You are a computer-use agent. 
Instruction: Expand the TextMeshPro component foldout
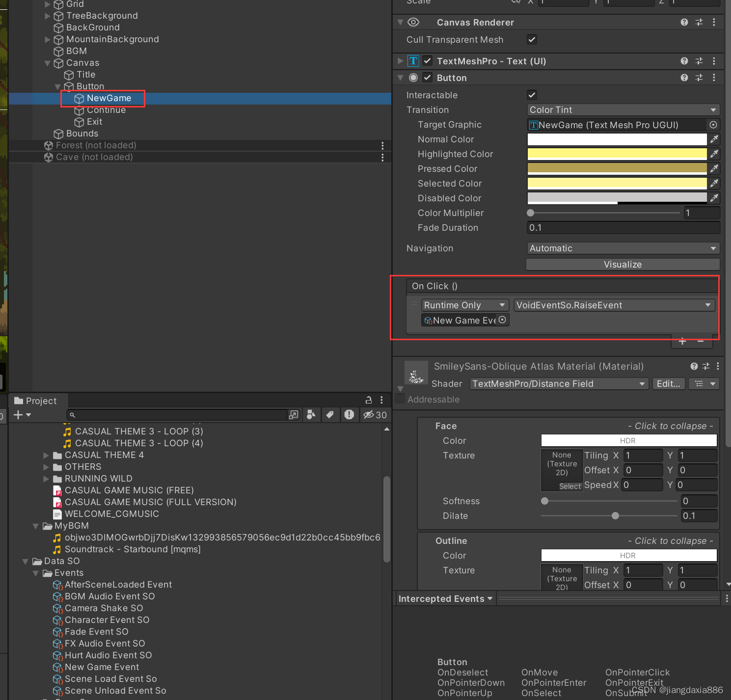[x=400, y=61]
